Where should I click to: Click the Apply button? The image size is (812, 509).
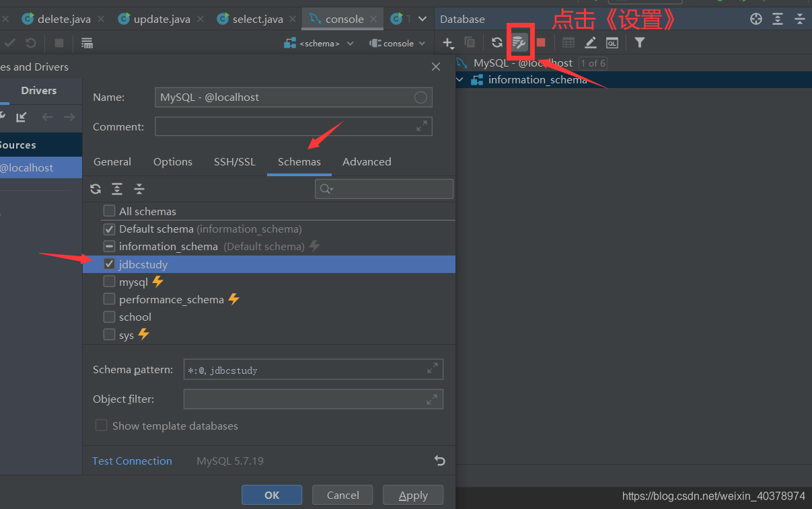coord(413,495)
